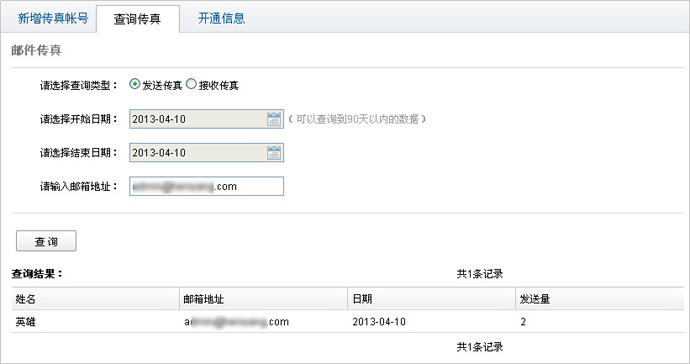
Task: Click the 共1条记录 text above the table
Action: click(x=480, y=274)
